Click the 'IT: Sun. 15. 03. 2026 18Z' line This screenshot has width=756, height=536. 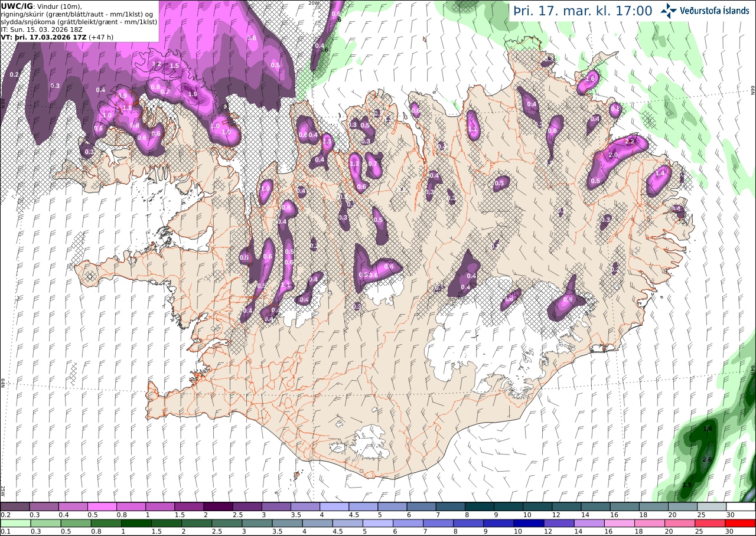coord(42,29)
